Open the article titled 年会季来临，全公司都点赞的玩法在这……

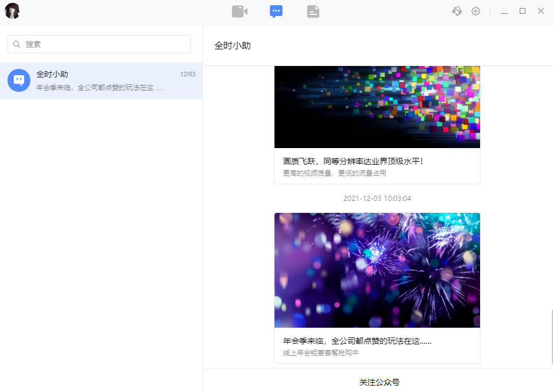tap(357, 340)
